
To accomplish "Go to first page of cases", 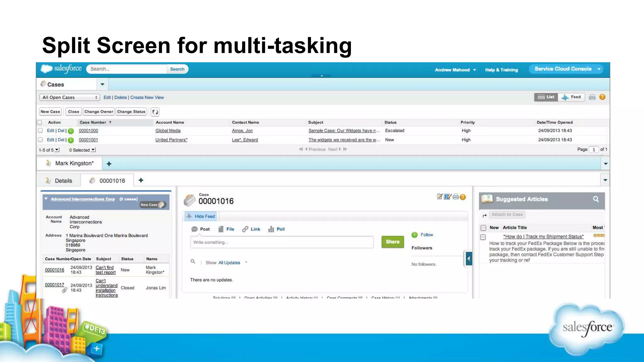I will point(301,149).
